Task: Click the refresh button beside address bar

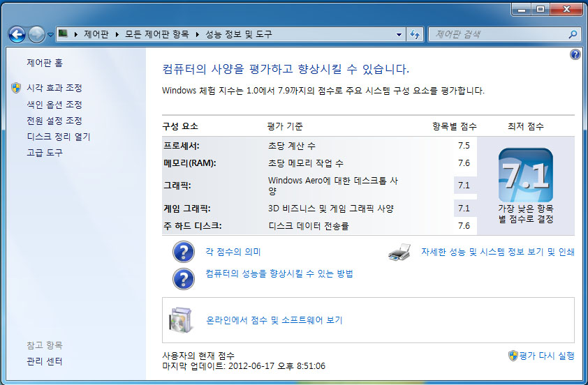Action: click(414, 34)
